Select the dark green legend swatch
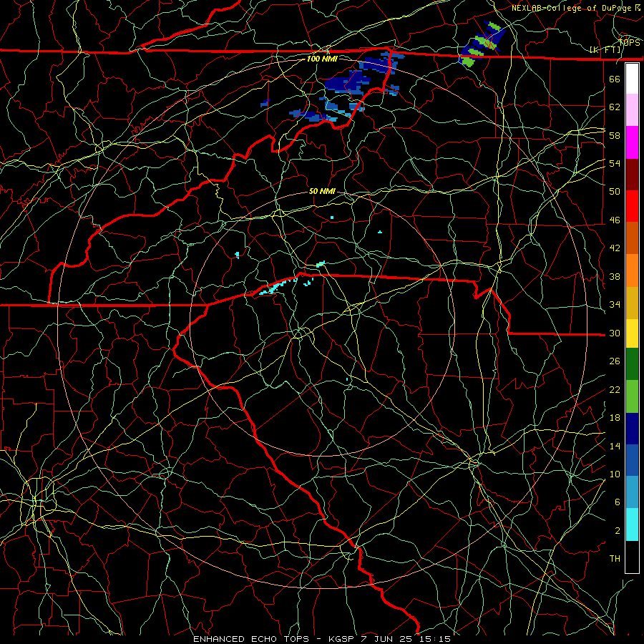The height and width of the screenshot is (644, 644). pos(632,364)
